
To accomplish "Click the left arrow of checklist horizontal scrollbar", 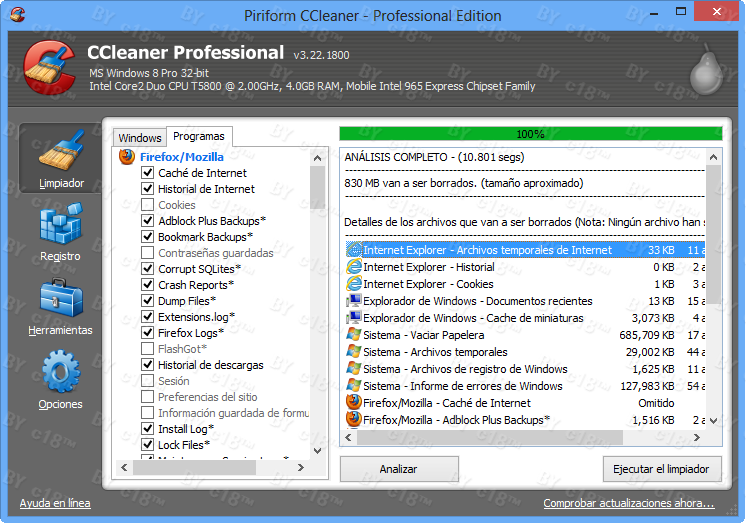I will click(124, 467).
